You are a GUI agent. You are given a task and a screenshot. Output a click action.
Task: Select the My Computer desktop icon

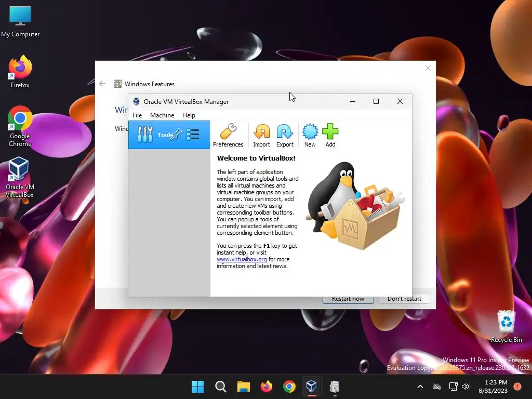click(x=20, y=22)
